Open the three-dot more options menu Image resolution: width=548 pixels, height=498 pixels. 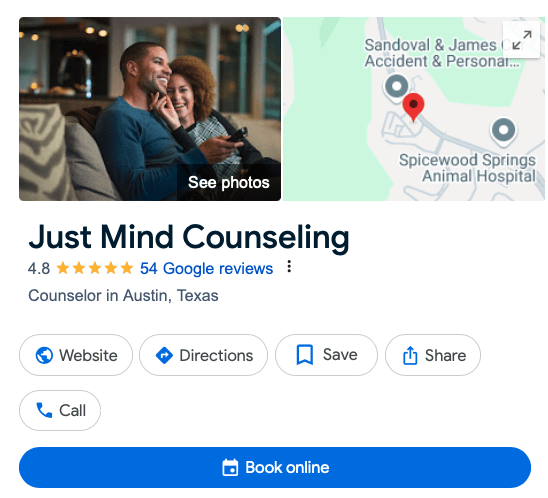(x=289, y=266)
